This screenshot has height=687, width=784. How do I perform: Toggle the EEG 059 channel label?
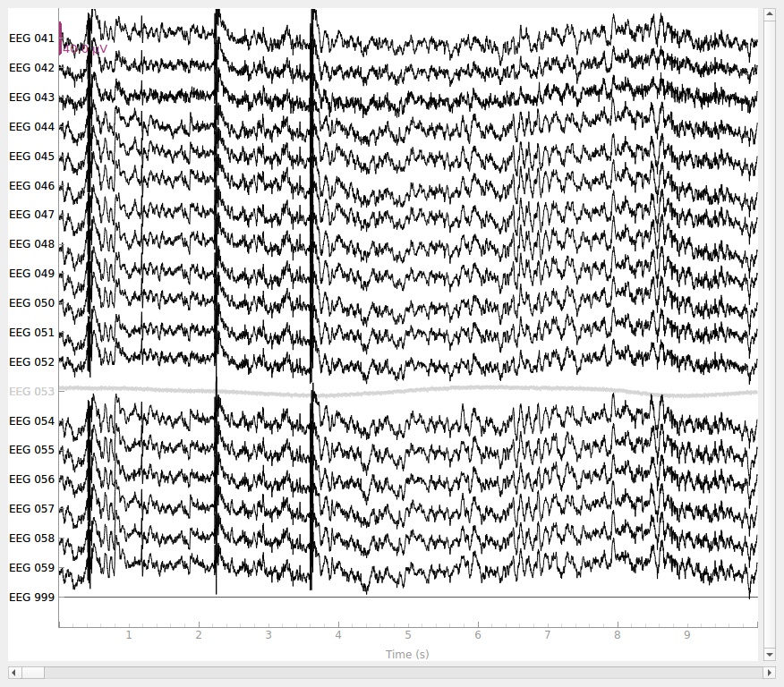[x=31, y=568]
